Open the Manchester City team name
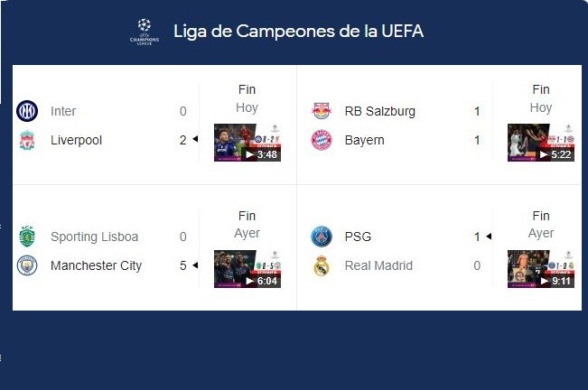This screenshot has width=588, height=390. click(96, 265)
